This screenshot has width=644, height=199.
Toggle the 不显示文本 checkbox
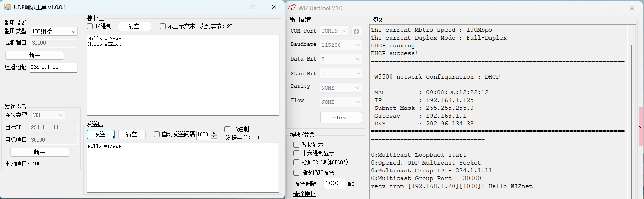pyautogui.click(x=163, y=27)
